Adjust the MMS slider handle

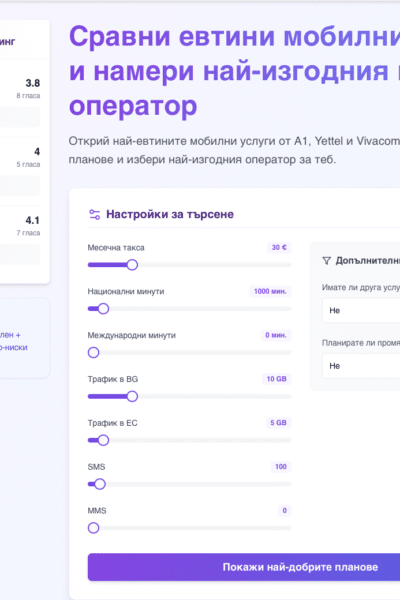[x=93, y=528]
